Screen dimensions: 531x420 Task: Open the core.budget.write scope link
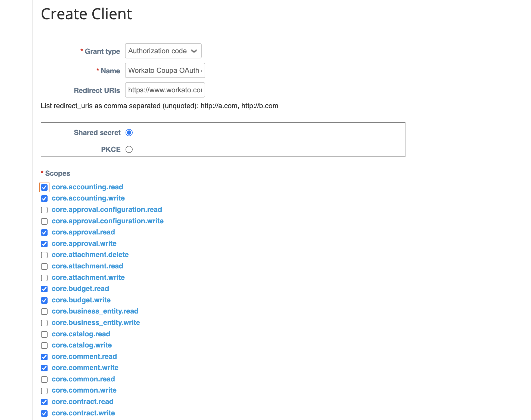81,300
